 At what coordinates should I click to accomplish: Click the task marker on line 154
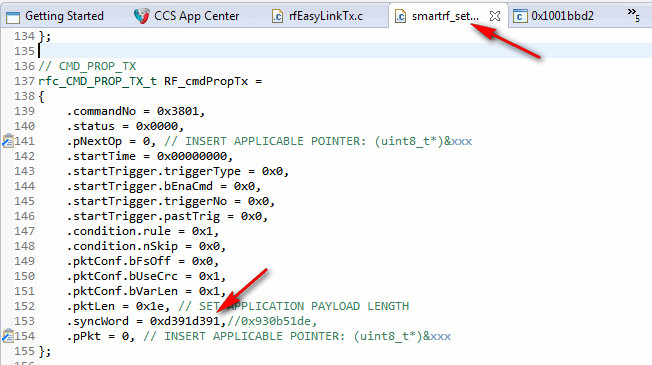[x=7, y=336]
